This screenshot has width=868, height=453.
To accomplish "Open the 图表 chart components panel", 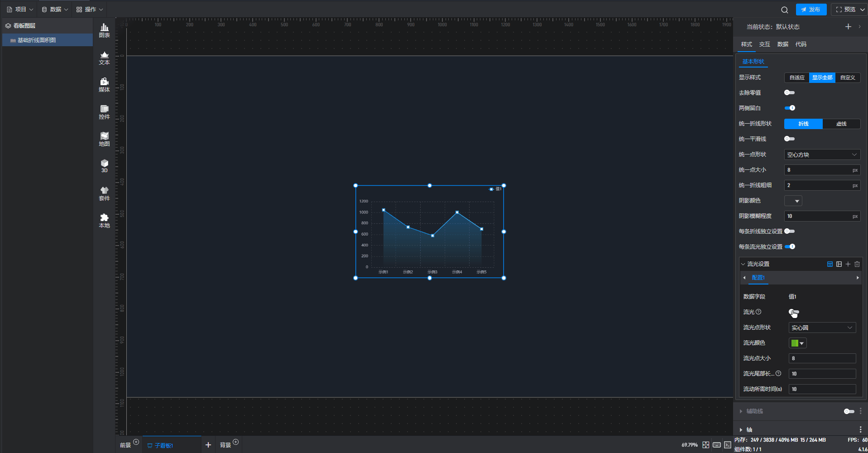I will [x=104, y=30].
